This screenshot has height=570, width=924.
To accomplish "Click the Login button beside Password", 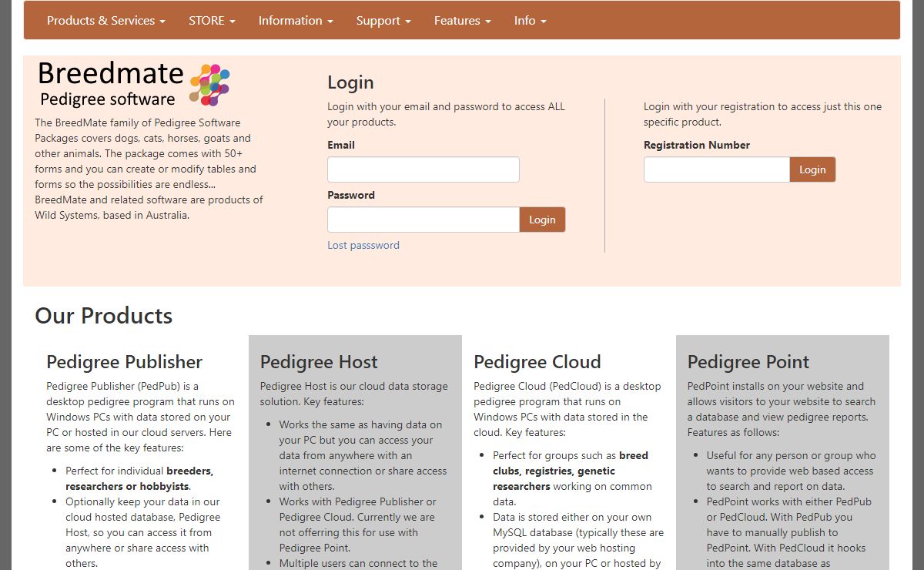I will click(x=542, y=220).
